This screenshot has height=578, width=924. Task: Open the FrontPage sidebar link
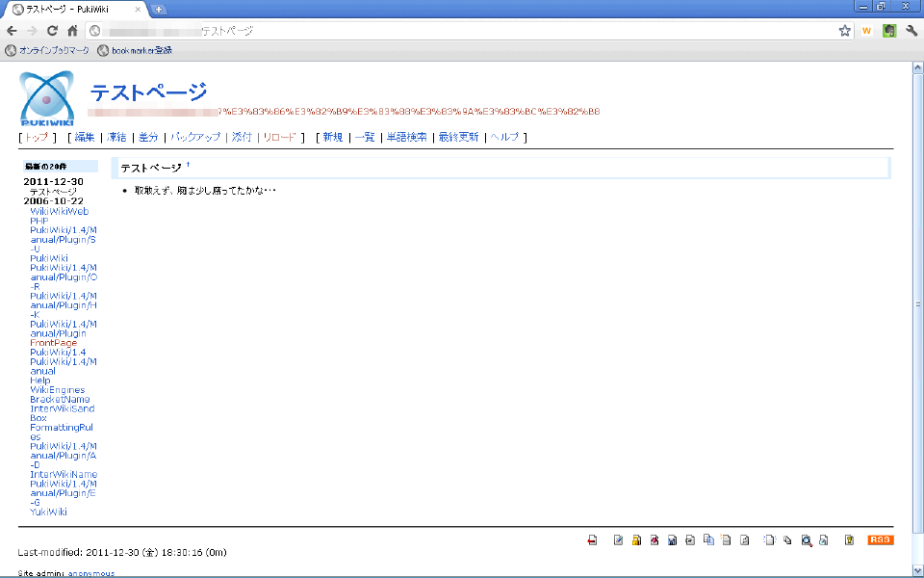[54, 343]
